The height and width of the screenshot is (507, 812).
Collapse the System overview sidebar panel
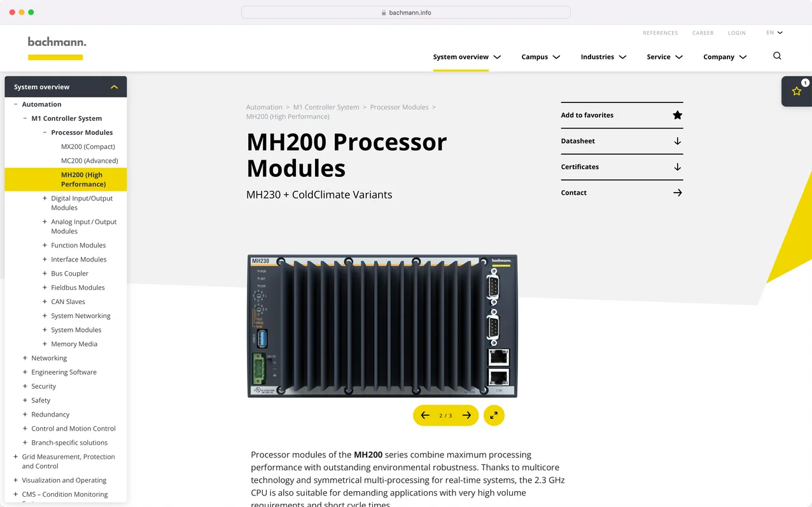[115, 87]
